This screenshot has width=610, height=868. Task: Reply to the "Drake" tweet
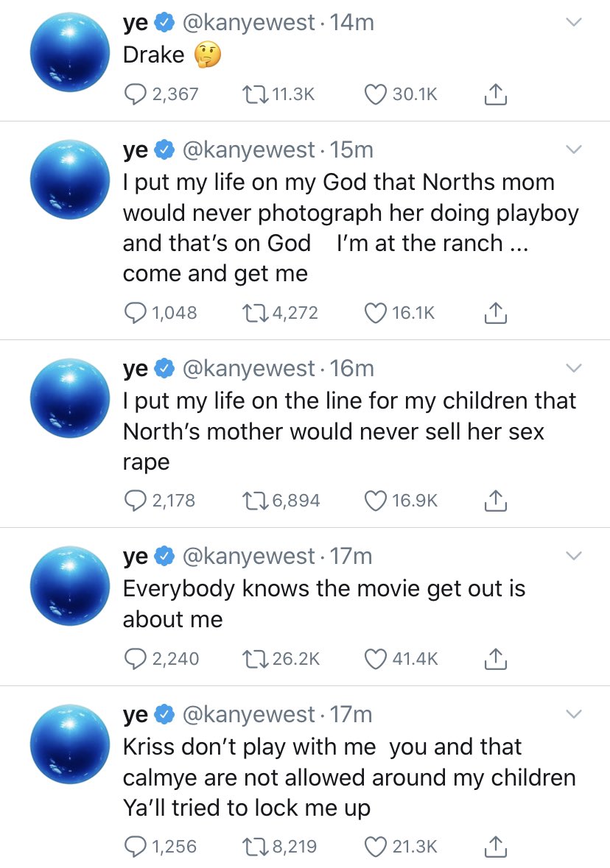[x=134, y=94]
